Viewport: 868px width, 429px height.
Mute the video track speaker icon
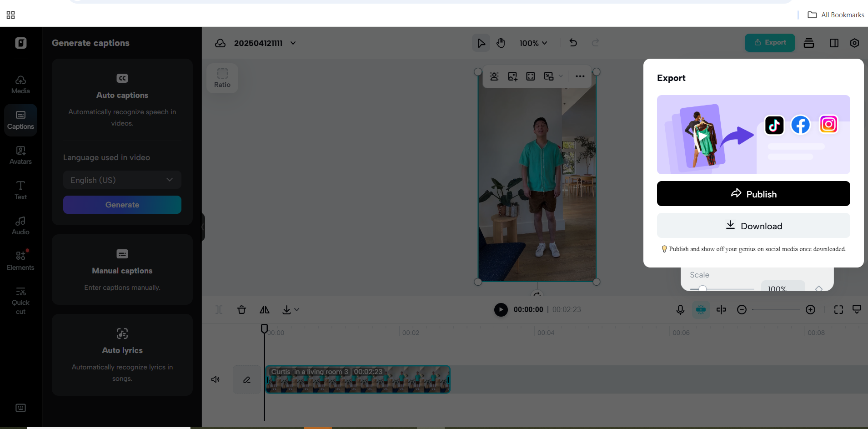pyautogui.click(x=216, y=379)
